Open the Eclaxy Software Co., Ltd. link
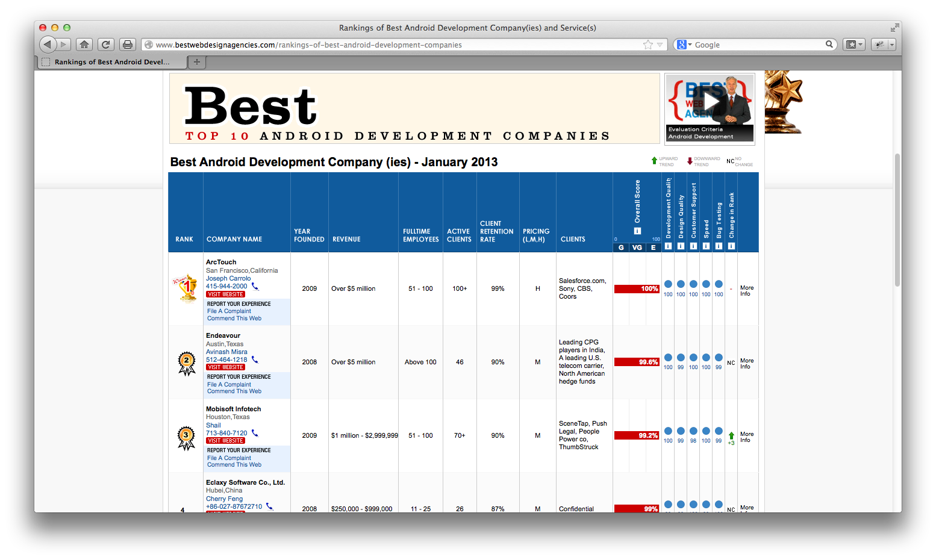Screen dimensions: 936x560 (245, 482)
